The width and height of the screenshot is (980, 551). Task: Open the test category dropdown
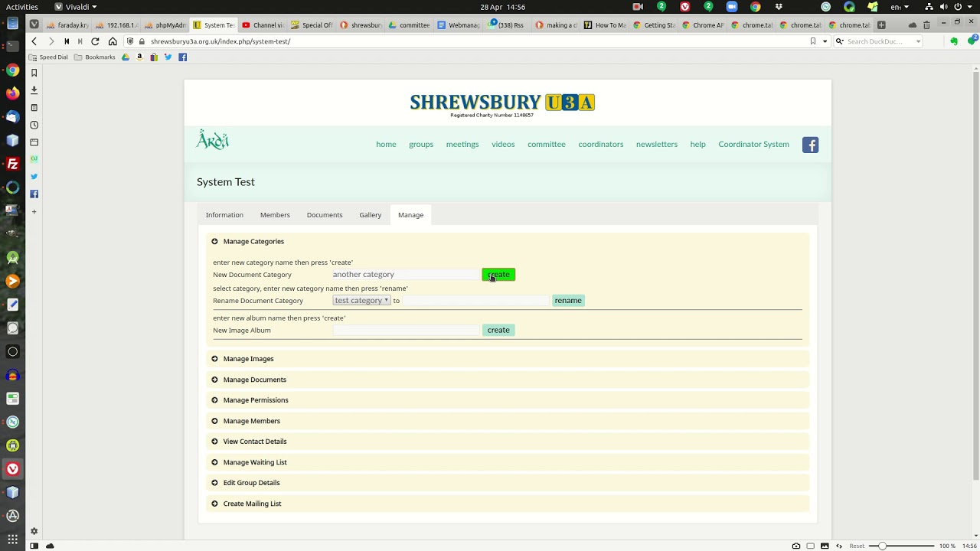(x=361, y=301)
